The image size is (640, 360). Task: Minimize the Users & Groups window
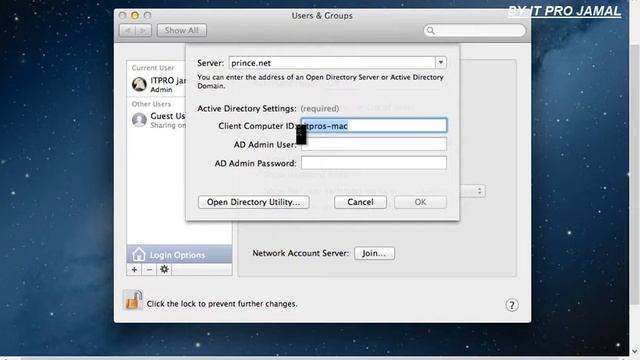pos(135,16)
